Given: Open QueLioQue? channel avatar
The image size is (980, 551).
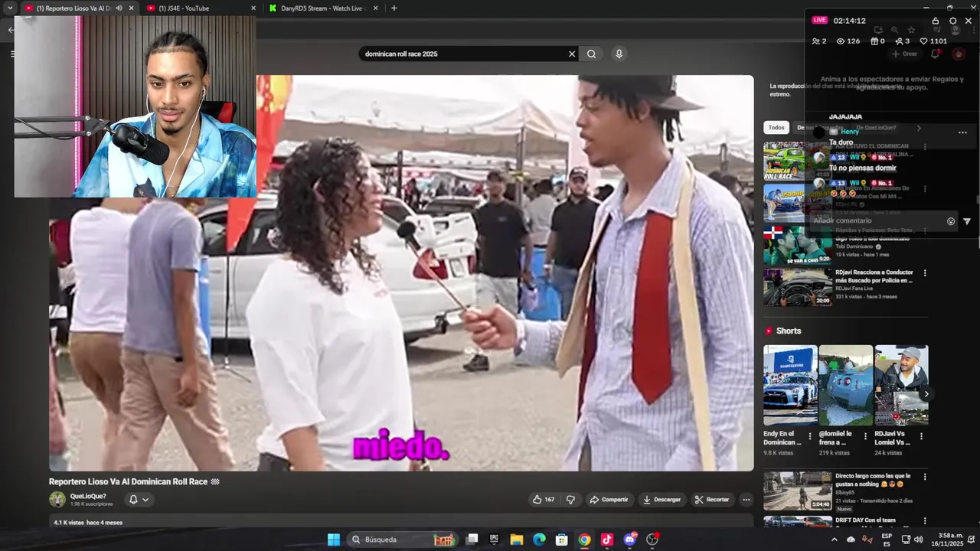Looking at the screenshot, I should (x=57, y=500).
